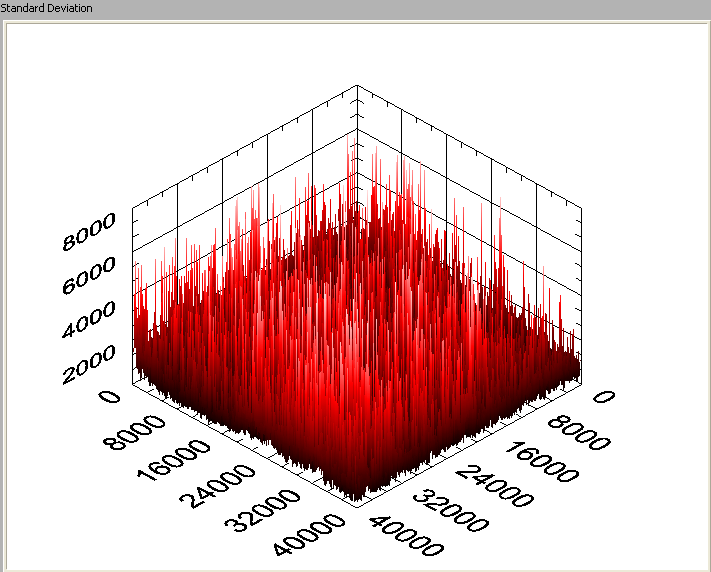Click the "Standard Deviation" panel title
711x572 pixels.
click(x=46, y=8)
